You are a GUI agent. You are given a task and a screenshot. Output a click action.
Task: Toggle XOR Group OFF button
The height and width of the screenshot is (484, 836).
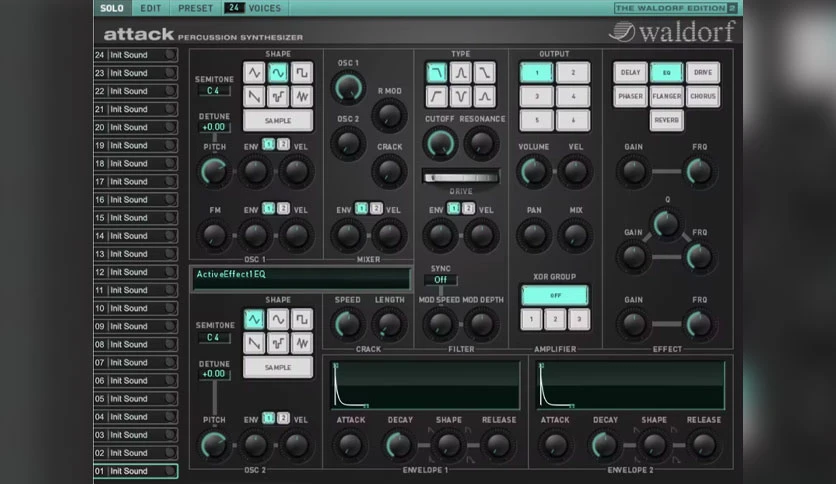click(555, 295)
